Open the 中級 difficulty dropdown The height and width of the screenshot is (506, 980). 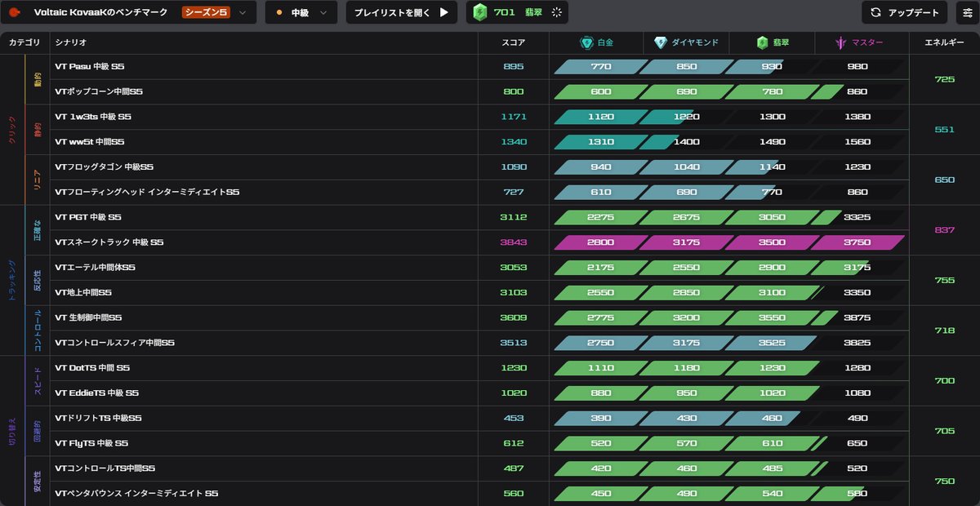point(301,12)
